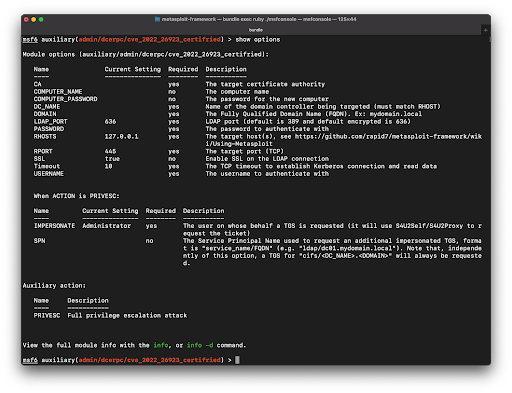
Task: Click the 'Auxiliary action:' heading
Action: pyautogui.click(x=54, y=286)
